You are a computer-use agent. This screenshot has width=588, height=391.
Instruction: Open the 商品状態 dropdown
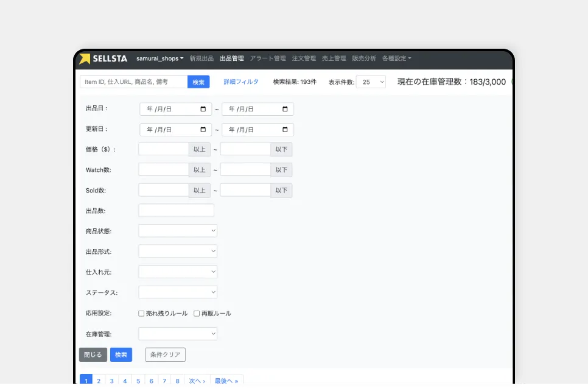coord(178,231)
